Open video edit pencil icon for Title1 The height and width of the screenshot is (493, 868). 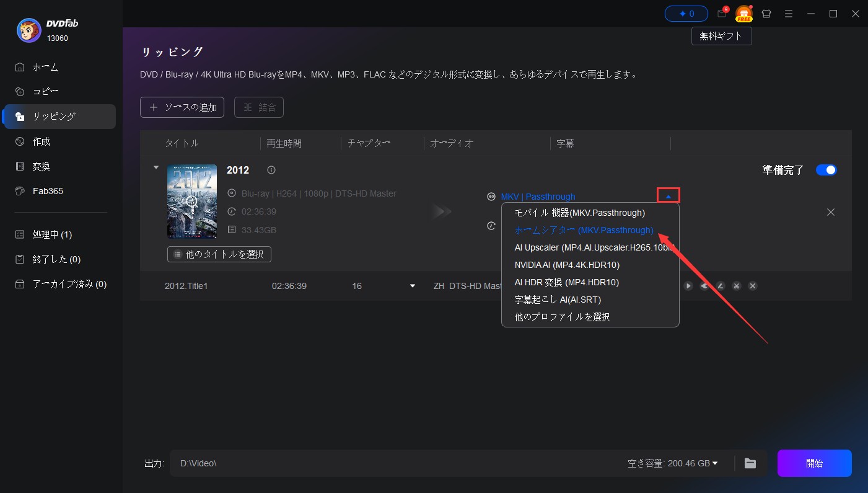point(721,286)
